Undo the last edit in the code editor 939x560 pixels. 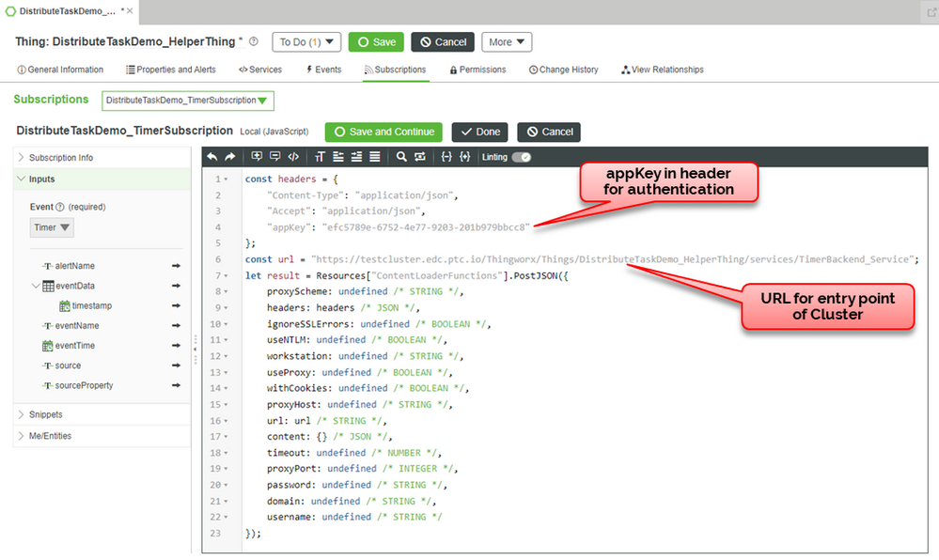click(x=212, y=157)
